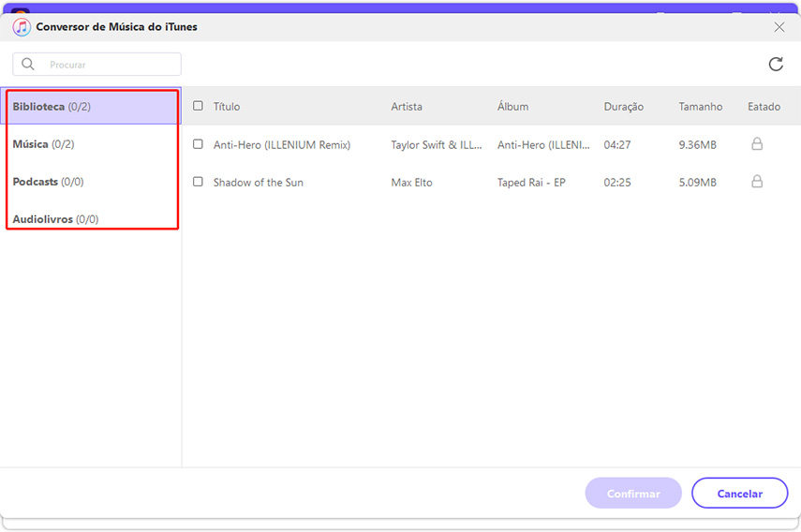Click size 5.09MB
Screen dimensions: 801x532
(x=697, y=183)
